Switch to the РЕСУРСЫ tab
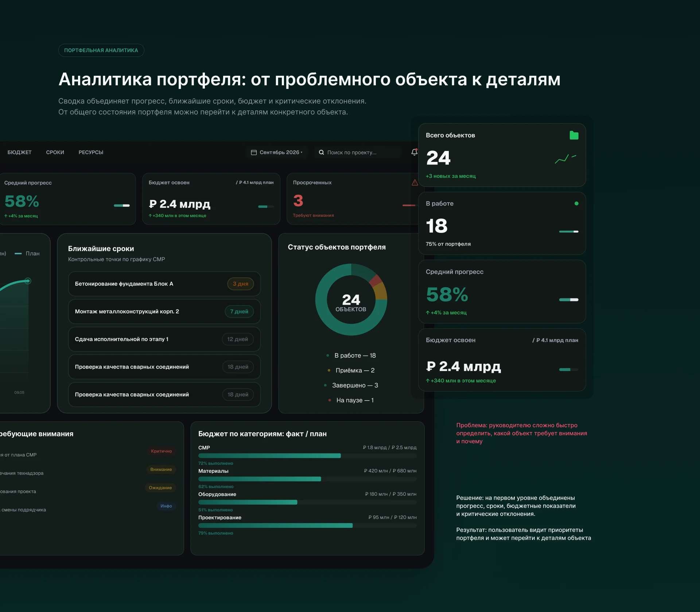 tap(91, 152)
